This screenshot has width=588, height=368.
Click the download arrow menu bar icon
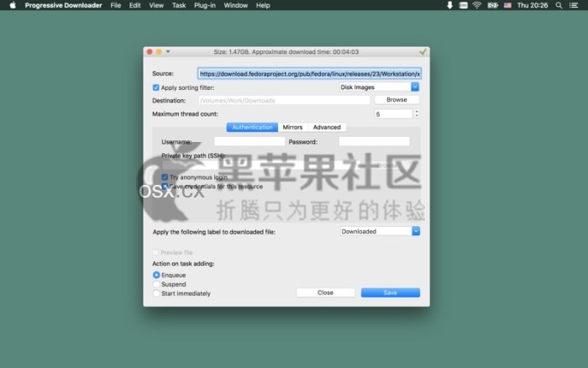tap(449, 5)
